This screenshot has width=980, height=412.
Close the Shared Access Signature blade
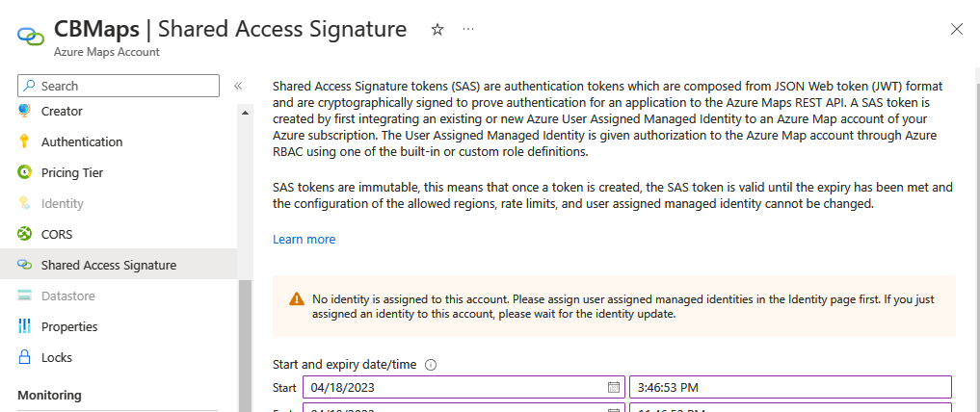(x=957, y=29)
